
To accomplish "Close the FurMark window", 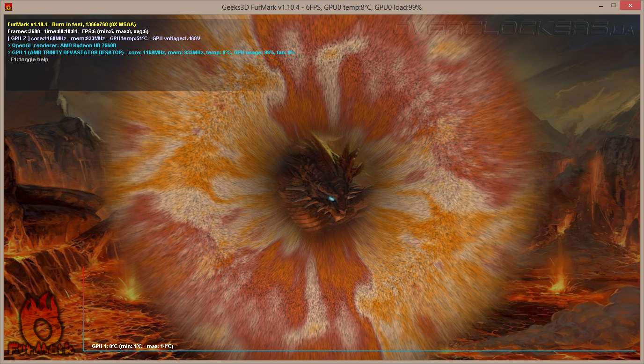I will [x=629, y=6].
